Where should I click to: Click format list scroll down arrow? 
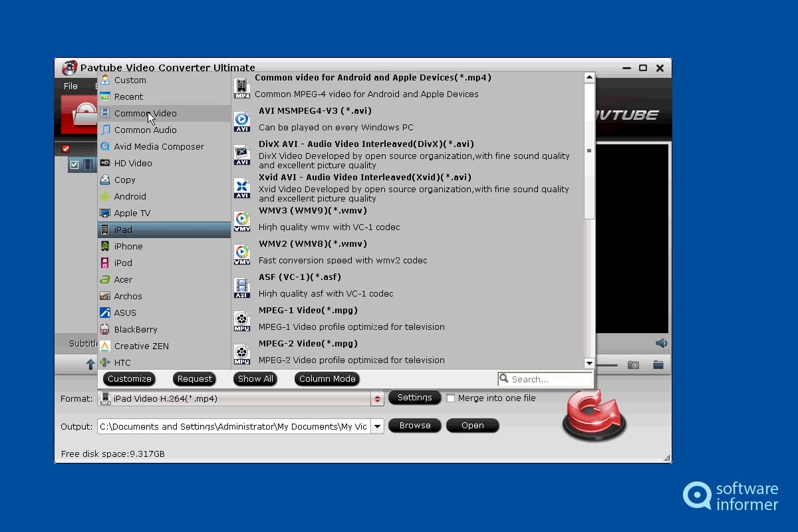(x=589, y=363)
